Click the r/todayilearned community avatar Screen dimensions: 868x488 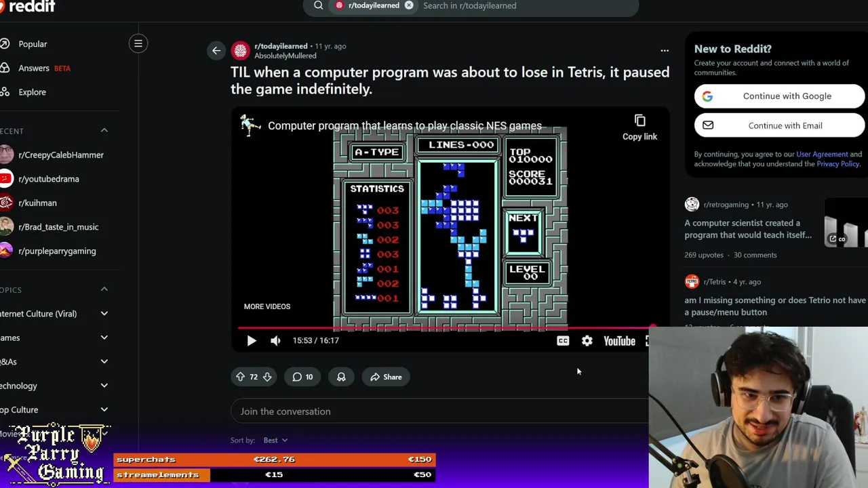pos(240,51)
